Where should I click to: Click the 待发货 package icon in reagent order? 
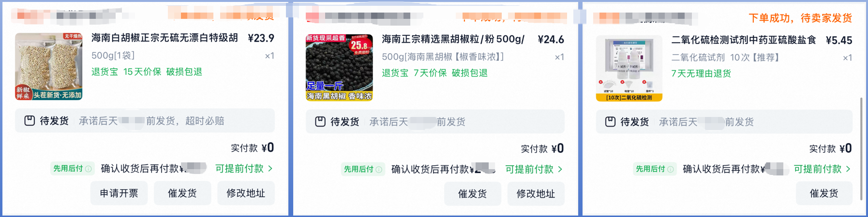[611, 122]
